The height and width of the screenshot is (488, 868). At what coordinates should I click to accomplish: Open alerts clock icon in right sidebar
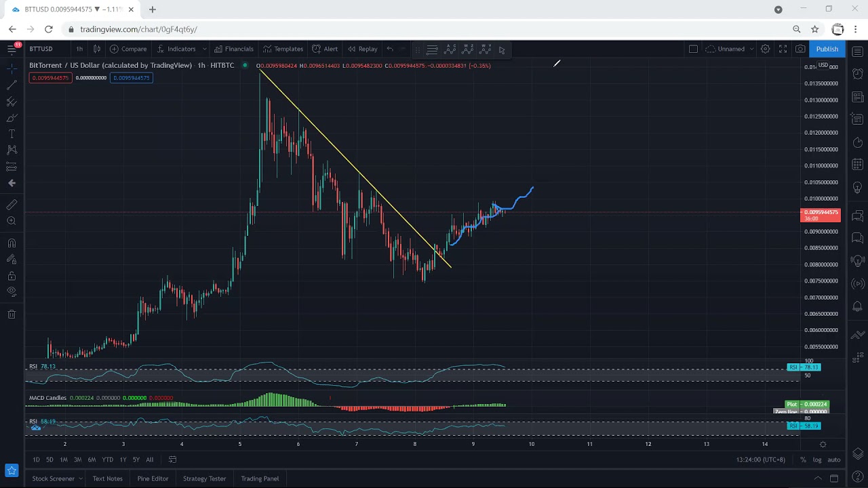coord(858,73)
